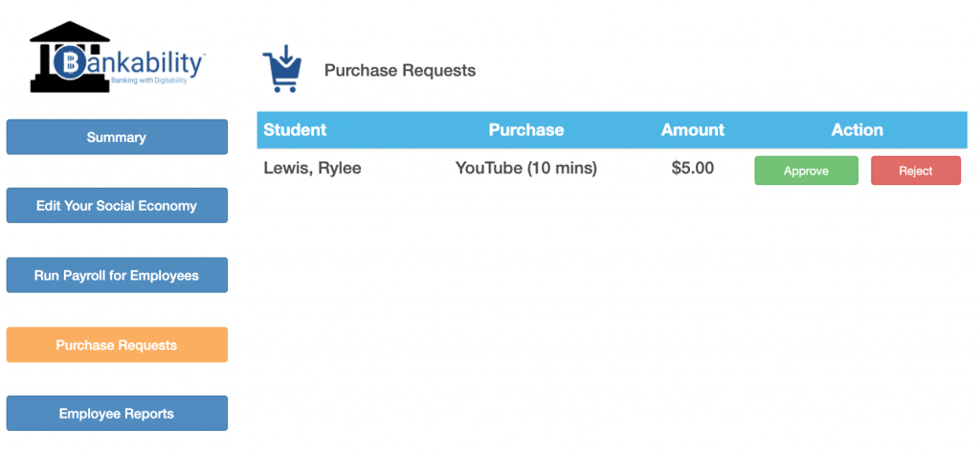This screenshot has width=980, height=455.
Task: Go to Run Payroll for Employees
Action: coord(117,275)
